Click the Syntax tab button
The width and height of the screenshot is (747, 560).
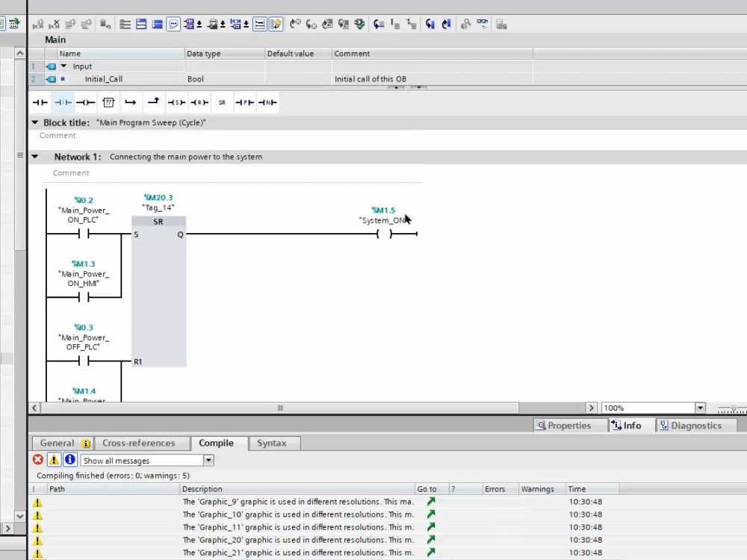pos(274,442)
